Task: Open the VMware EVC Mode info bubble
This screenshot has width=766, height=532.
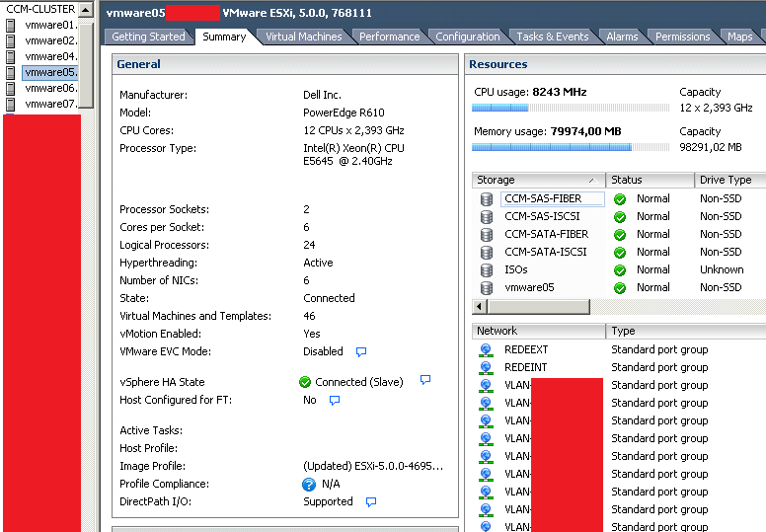Action: (x=361, y=351)
